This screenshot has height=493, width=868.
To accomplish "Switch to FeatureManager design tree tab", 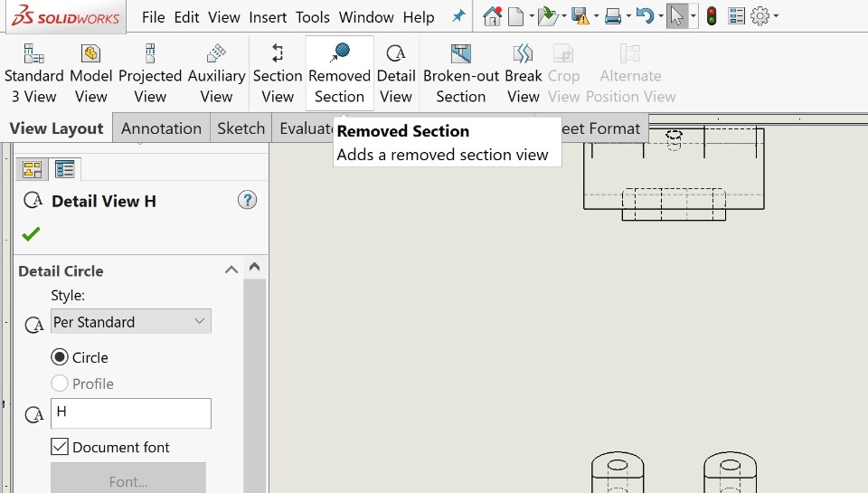I will pos(33,169).
